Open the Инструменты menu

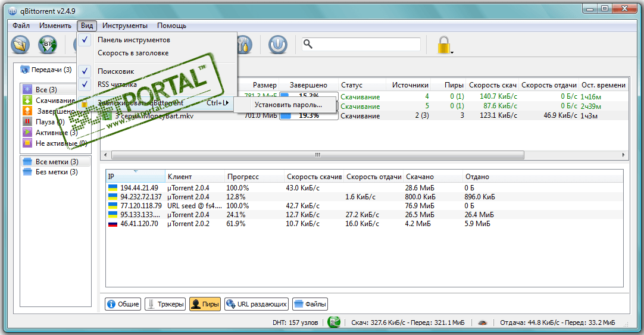[125, 26]
